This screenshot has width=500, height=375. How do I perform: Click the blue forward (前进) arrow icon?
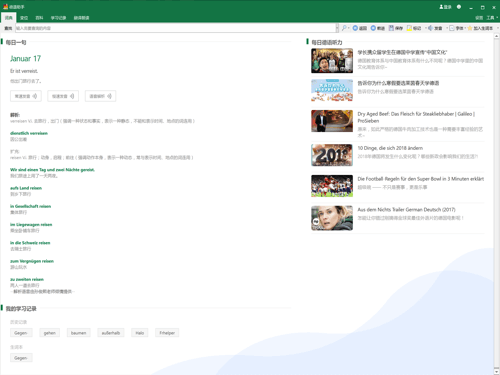point(373,28)
